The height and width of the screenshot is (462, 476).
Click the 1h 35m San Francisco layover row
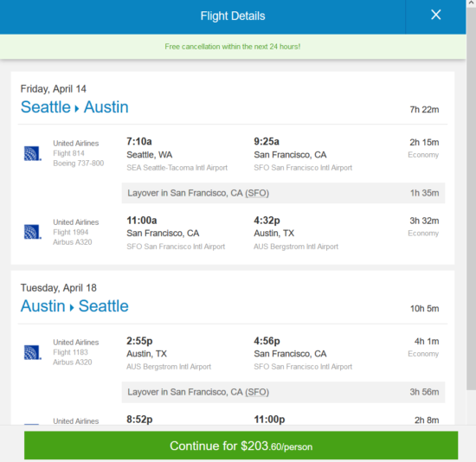pos(283,193)
